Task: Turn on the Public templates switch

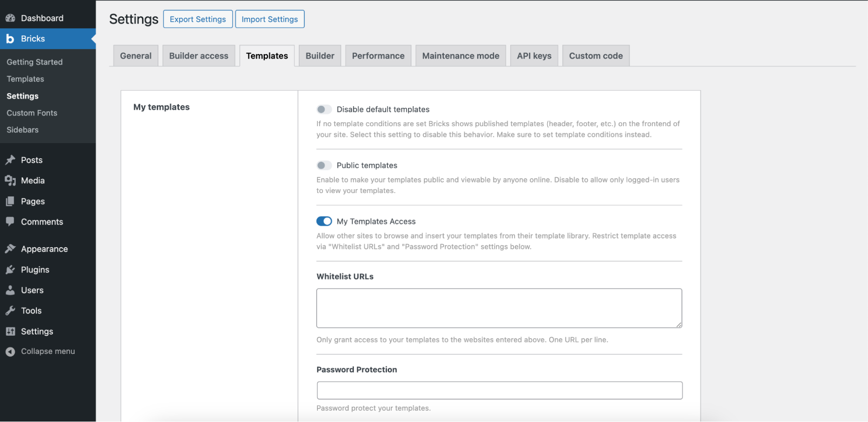Action: coord(324,165)
